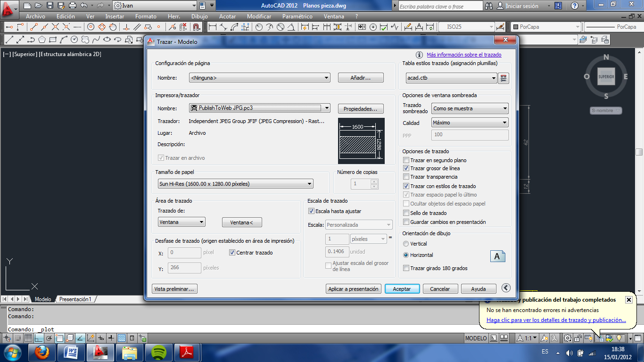Click the Save diskette icon
The width and height of the screenshot is (644, 362).
50,6
